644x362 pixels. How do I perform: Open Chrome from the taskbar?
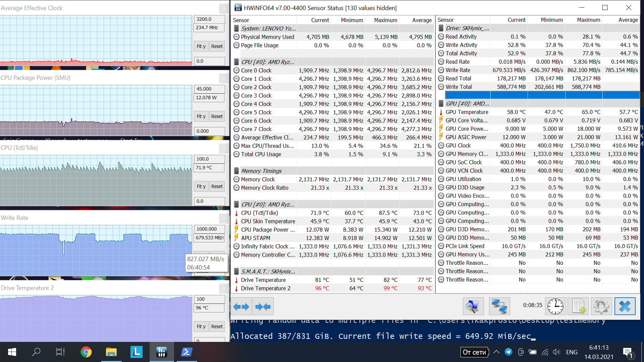coord(86,352)
